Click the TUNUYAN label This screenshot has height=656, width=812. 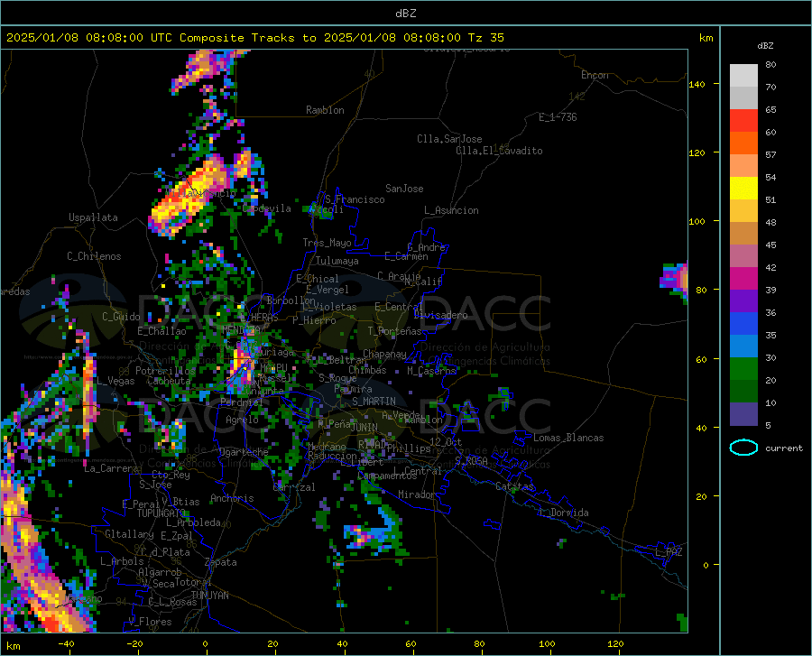point(209,596)
